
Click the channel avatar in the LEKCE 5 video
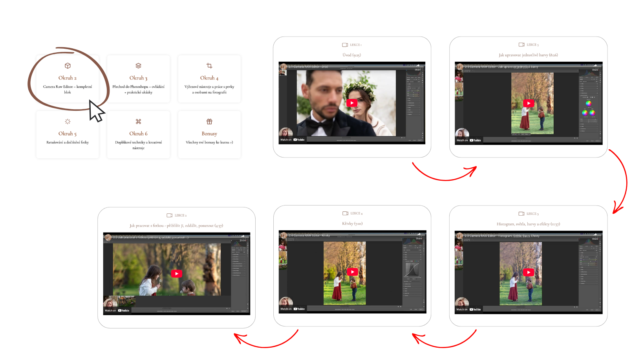pos(459,67)
